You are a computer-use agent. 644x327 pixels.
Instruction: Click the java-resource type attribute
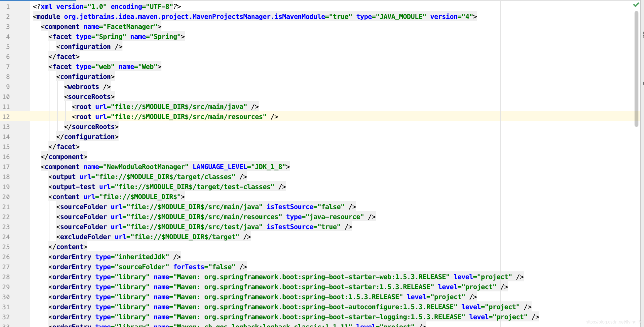pyautogui.click(x=325, y=217)
